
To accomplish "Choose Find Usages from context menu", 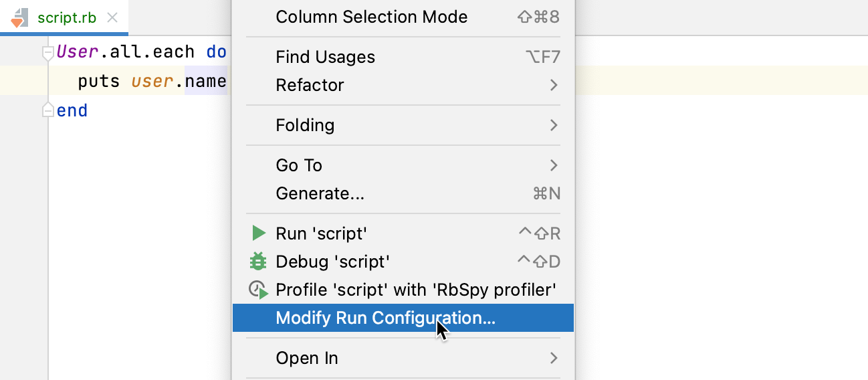I will pyautogui.click(x=325, y=57).
